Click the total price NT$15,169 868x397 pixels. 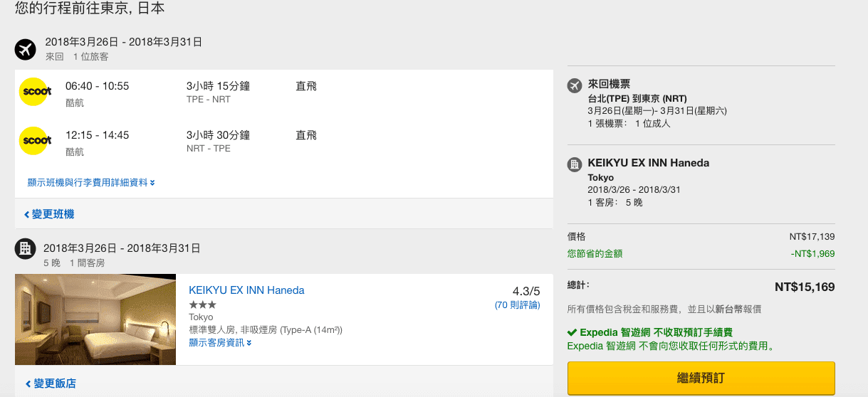tap(805, 287)
